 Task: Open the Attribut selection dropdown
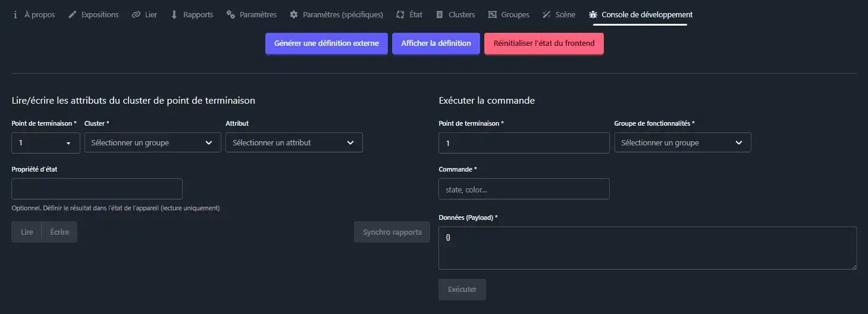294,142
